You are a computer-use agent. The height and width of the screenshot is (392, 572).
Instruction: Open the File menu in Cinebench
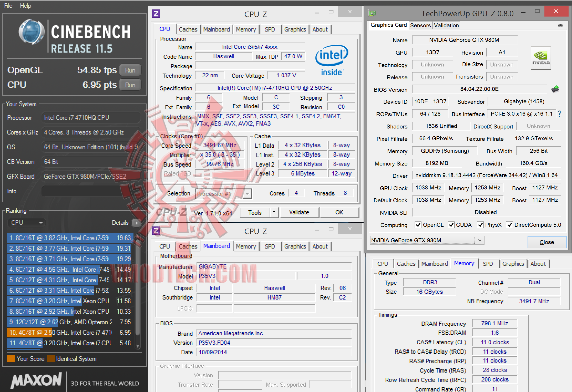[8, 6]
